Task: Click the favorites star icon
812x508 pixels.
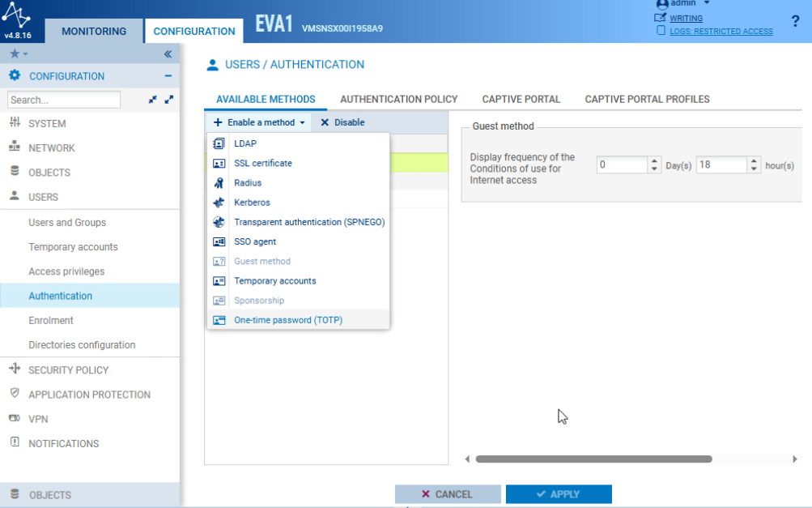Action: [15, 53]
